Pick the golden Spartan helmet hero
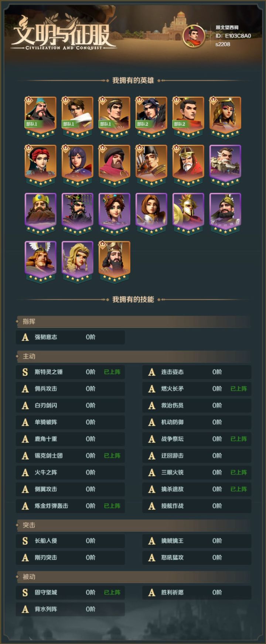The height and width of the screenshot is (644, 266). pyautogui.click(x=188, y=213)
